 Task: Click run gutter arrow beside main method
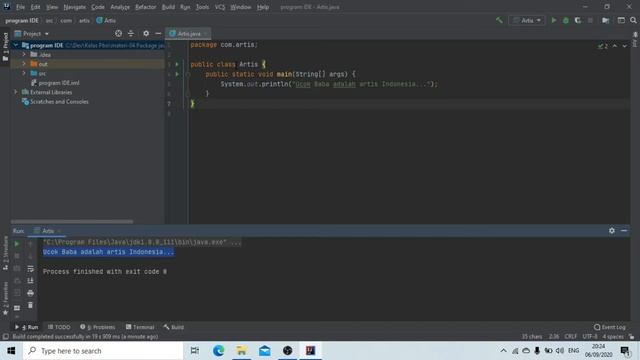coord(177,74)
